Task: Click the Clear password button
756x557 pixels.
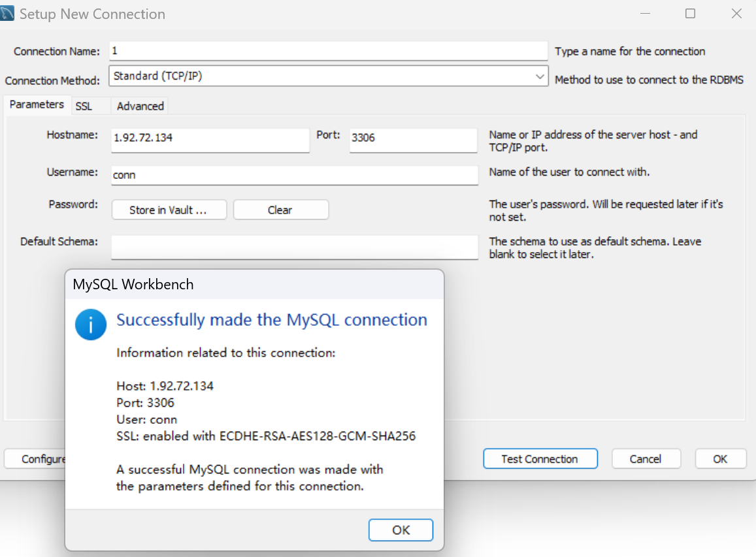Action: [281, 210]
